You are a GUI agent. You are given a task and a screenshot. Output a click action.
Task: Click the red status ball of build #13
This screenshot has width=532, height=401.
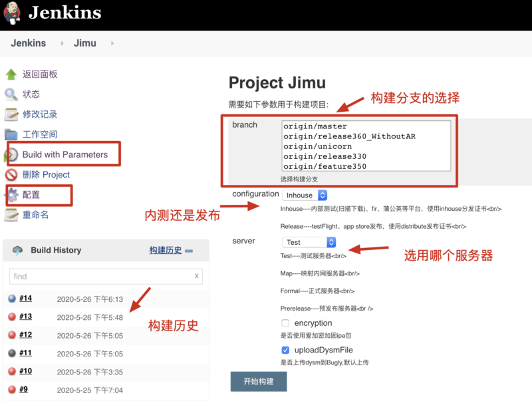[x=12, y=317]
